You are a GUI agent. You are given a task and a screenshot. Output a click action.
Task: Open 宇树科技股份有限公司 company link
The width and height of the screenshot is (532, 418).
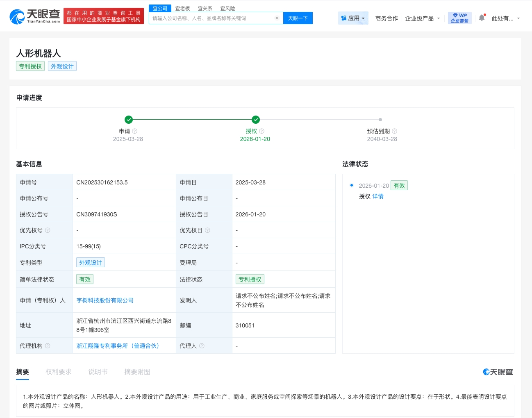(x=105, y=300)
